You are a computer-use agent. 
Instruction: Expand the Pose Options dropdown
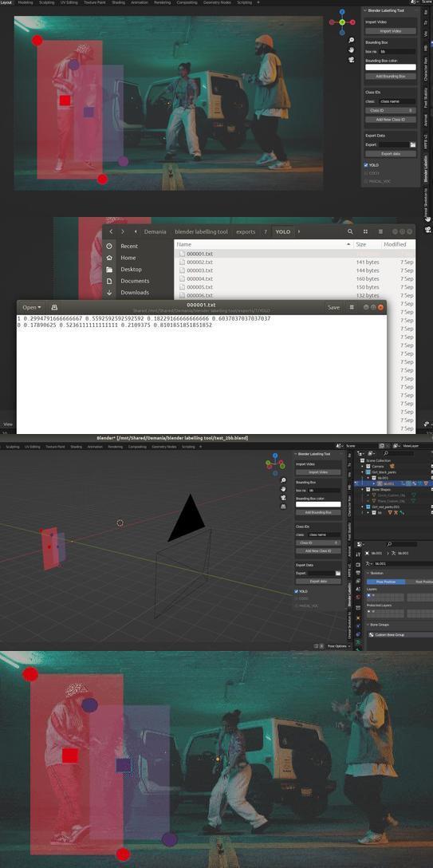tap(337, 646)
